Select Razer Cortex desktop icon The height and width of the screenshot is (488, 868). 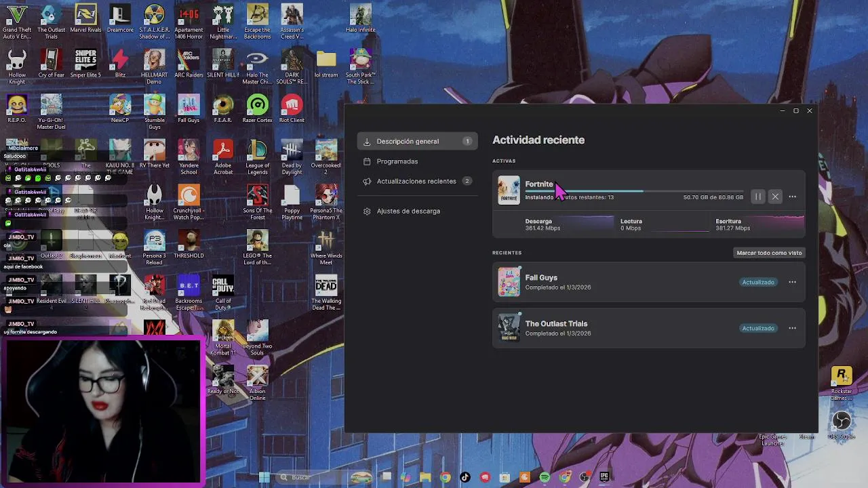[257, 109]
